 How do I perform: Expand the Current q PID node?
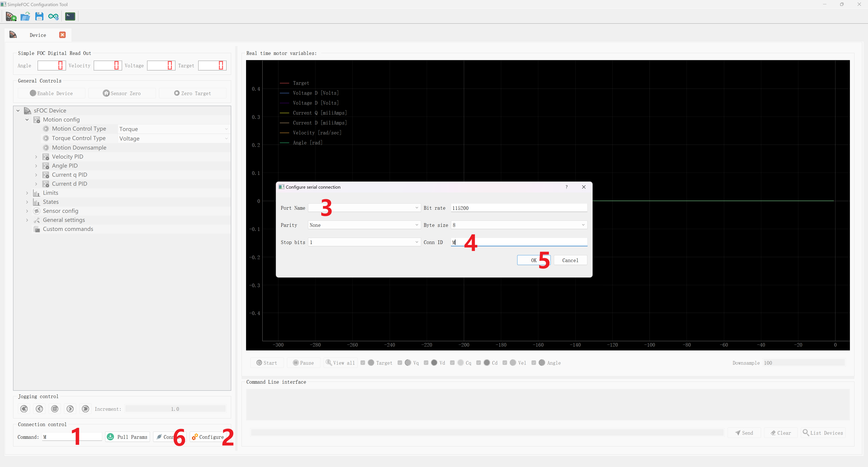(36, 175)
